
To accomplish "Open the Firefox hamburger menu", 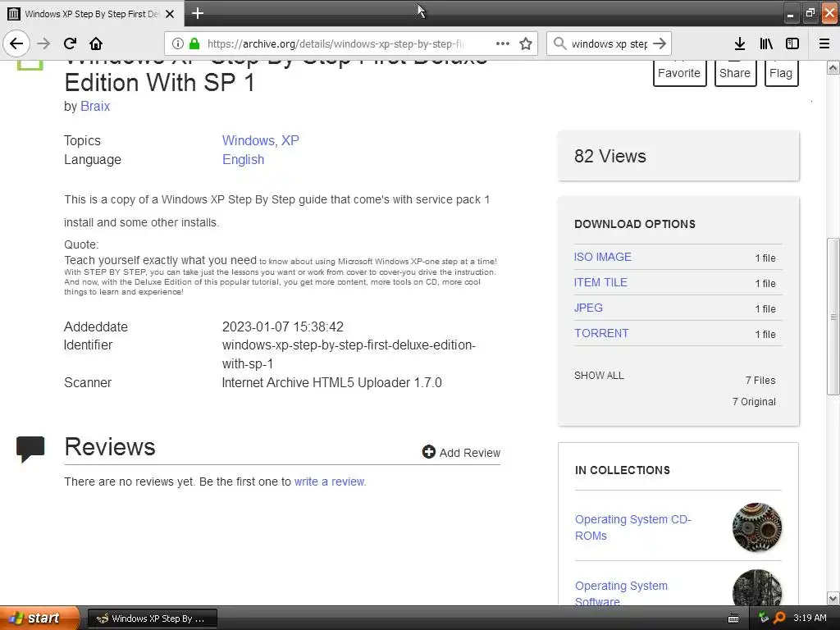I will point(824,43).
